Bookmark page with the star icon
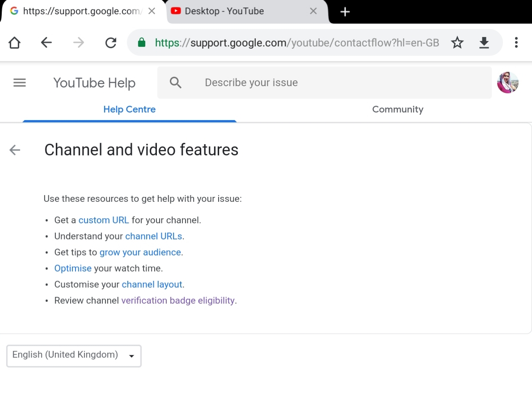The height and width of the screenshot is (393, 532). point(457,43)
